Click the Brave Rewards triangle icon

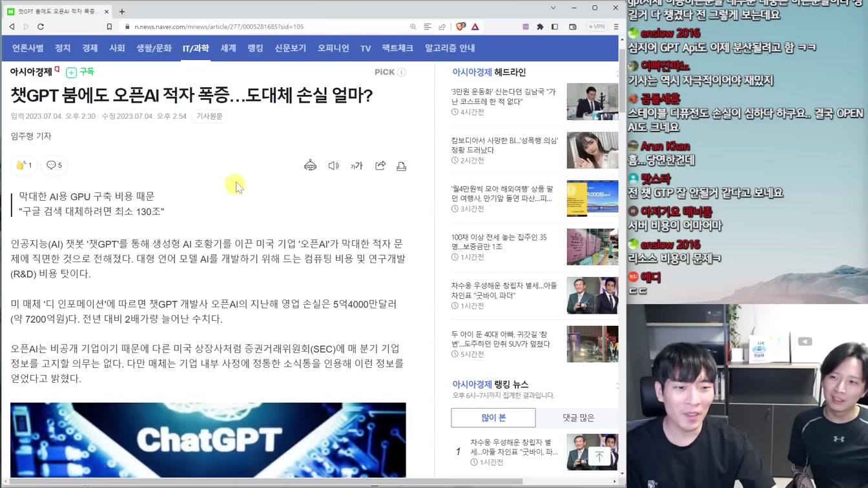click(475, 26)
